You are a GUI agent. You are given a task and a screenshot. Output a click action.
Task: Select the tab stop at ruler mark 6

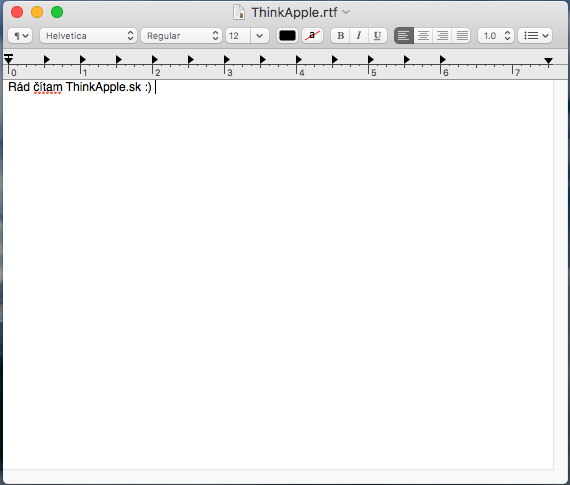coord(442,59)
